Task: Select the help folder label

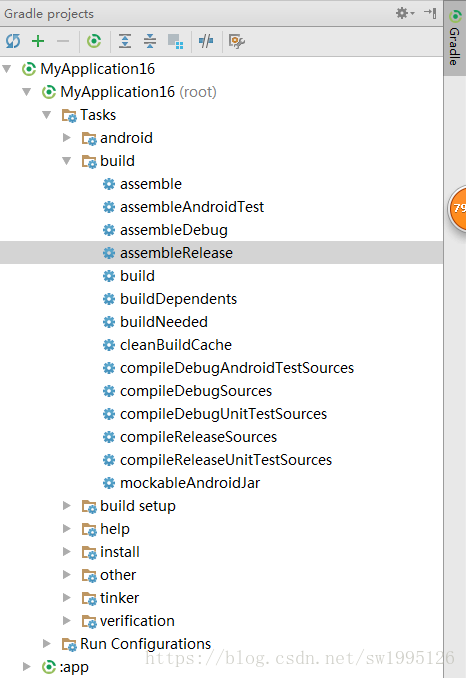Action: click(x=115, y=529)
